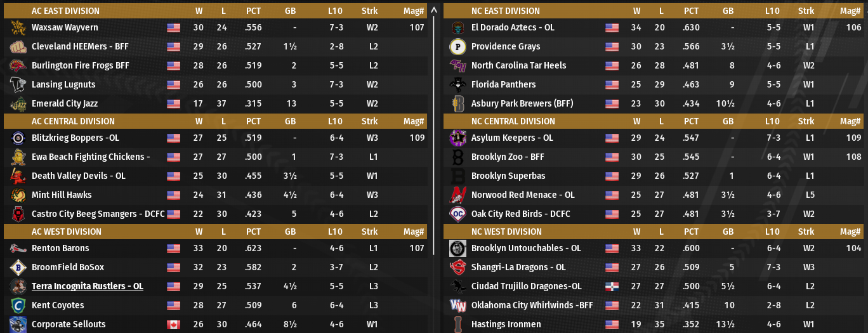Open the Brooklyn Zoo team link

(508, 157)
